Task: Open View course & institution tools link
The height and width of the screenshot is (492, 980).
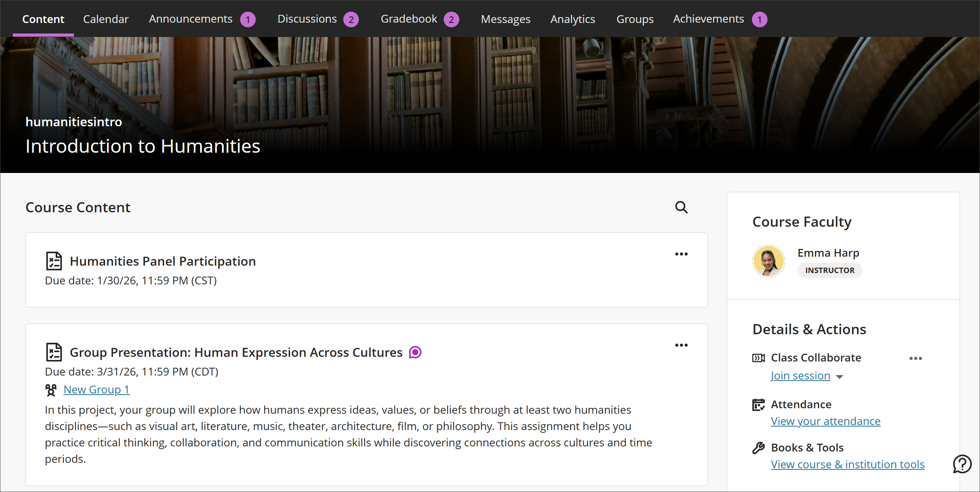Action: 848,464
